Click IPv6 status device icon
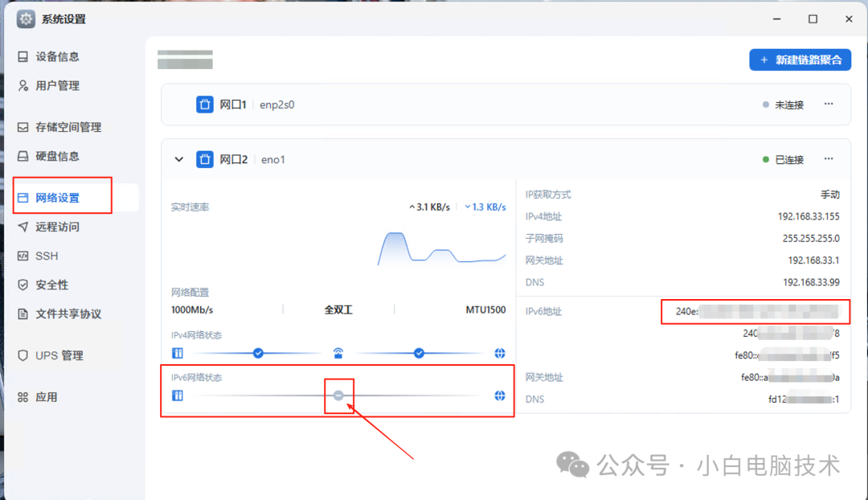 (x=177, y=395)
